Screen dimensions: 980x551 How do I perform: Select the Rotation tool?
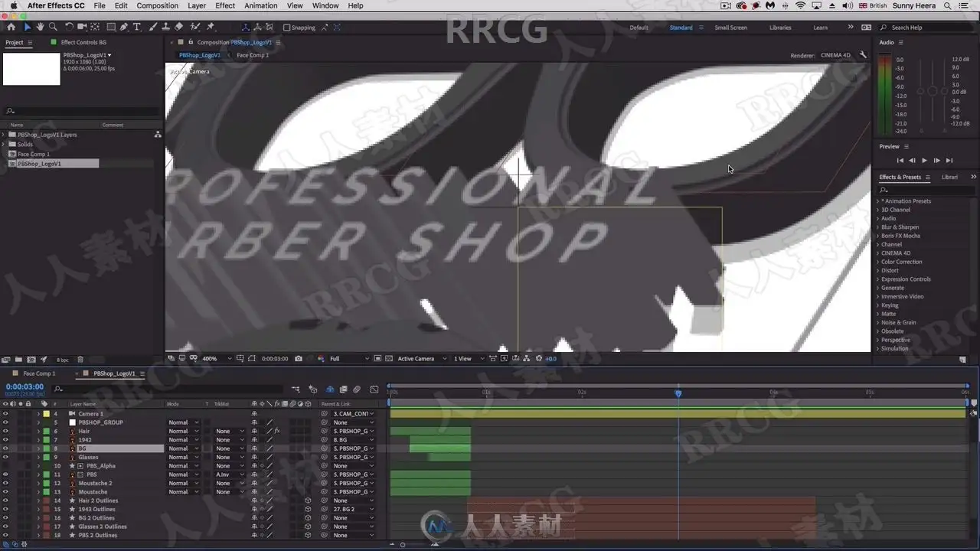70,27
